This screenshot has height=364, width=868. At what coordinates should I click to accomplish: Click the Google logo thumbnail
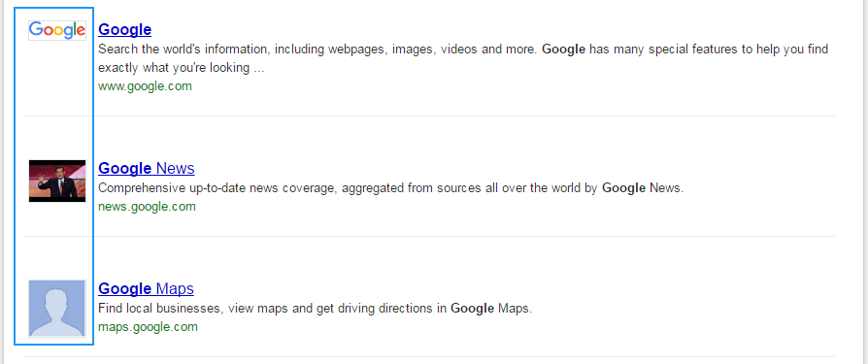tap(57, 30)
